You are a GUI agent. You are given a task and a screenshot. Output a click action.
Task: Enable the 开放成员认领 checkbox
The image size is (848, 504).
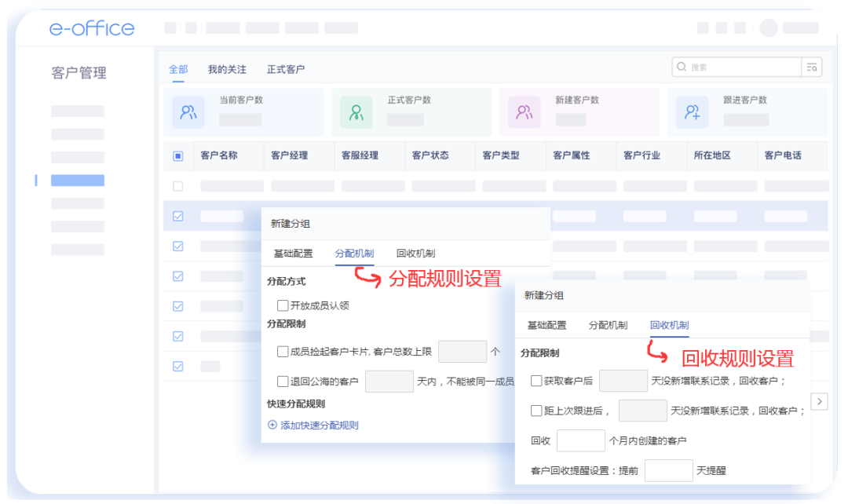point(282,305)
